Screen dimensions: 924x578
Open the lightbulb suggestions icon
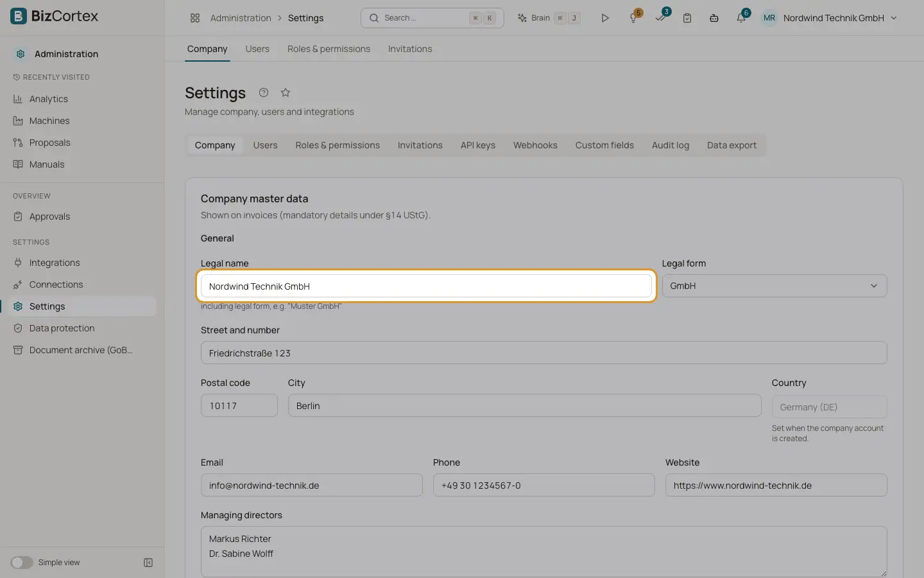[x=634, y=17]
